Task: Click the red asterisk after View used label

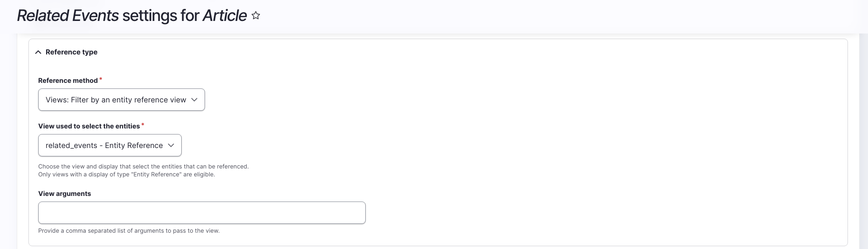Action: point(143,125)
